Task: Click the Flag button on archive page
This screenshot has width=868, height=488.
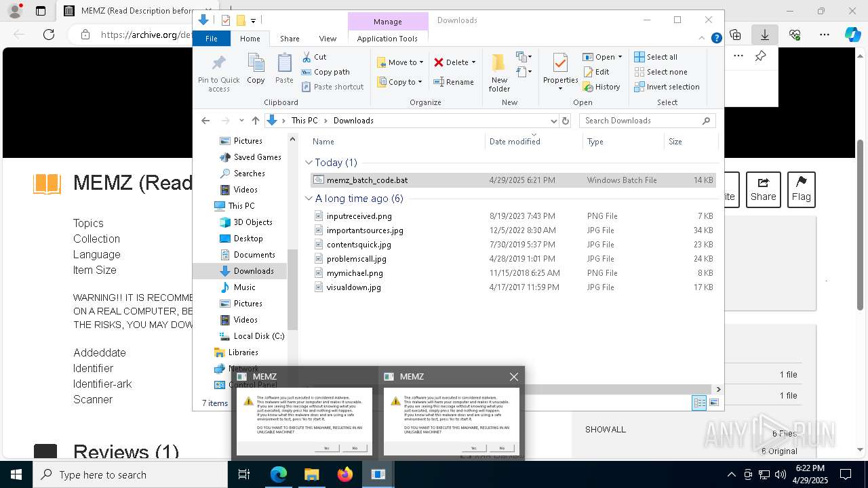Action: coord(801,189)
